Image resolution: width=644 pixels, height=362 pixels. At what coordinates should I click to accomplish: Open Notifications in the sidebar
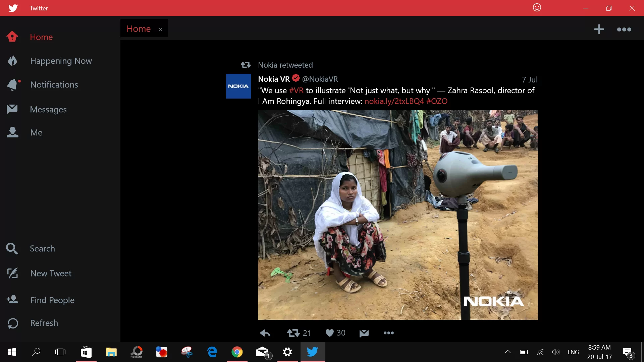pos(54,84)
